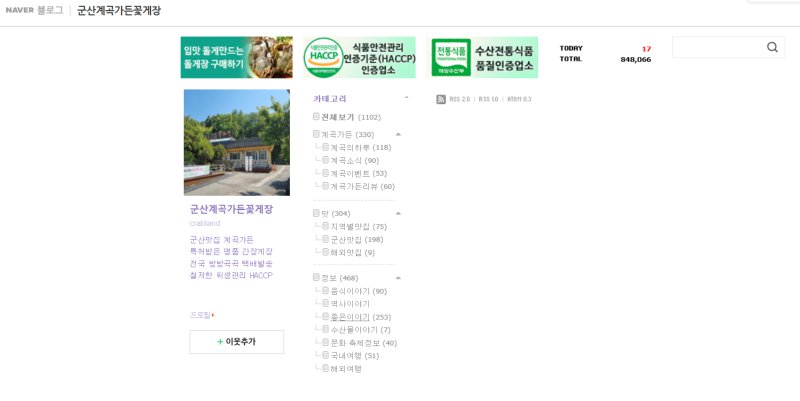Click the TODAY visitor count 17

click(646, 49)
